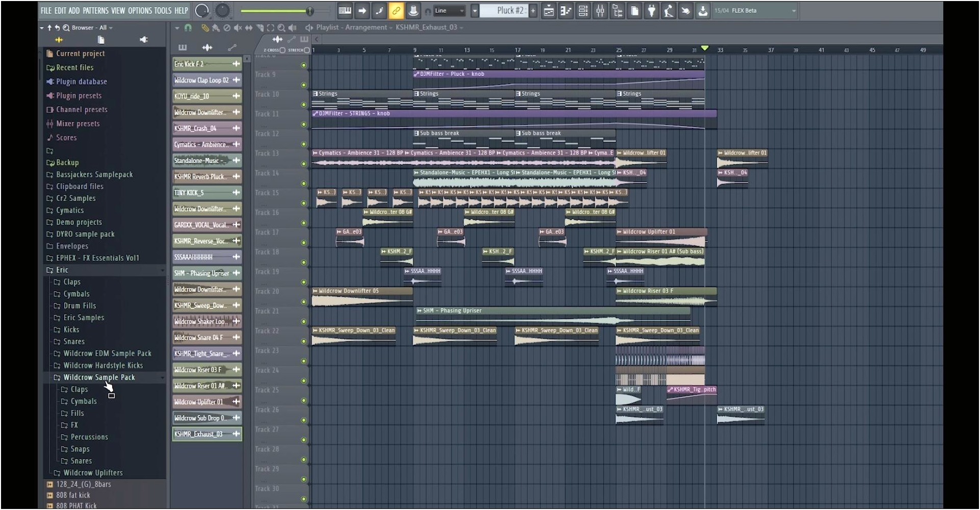This screenshot has width=980, height=510.
Task: Select the slip tool in playlist toolbar
Action: [x=249, y=28]
